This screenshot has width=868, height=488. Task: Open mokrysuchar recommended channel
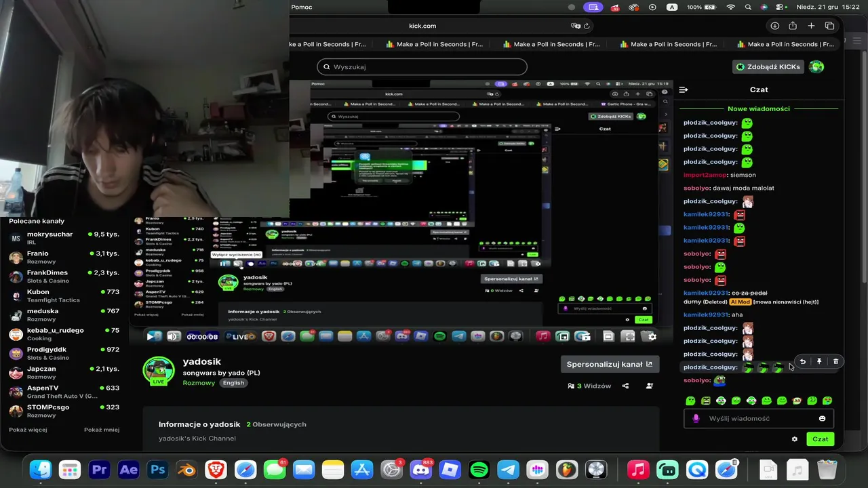(64, 237)
